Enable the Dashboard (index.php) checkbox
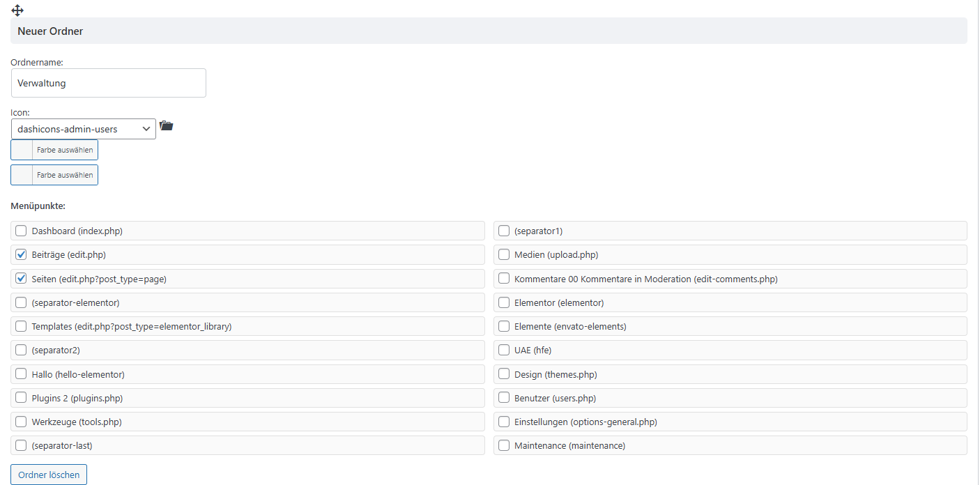 tap(21, 231)
